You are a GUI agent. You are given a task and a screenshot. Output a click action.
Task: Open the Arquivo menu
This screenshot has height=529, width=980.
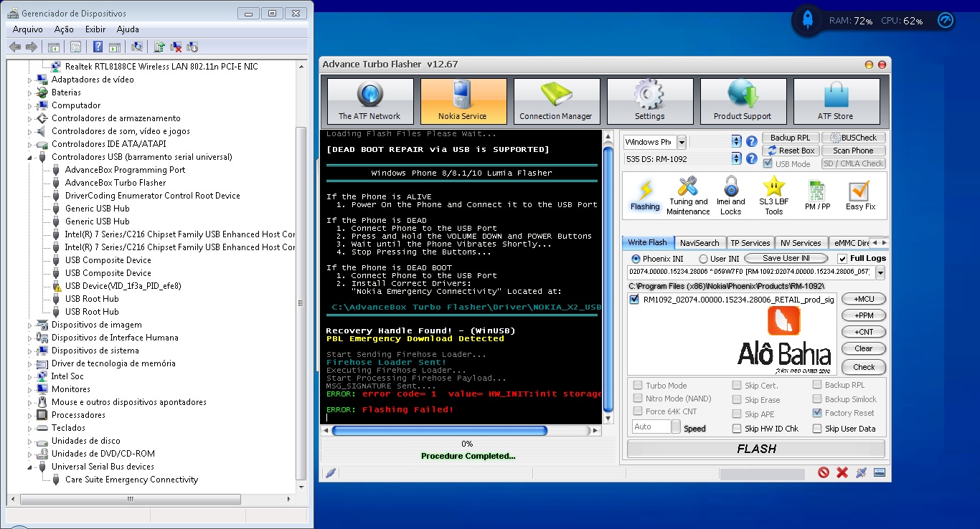(28, 29)
